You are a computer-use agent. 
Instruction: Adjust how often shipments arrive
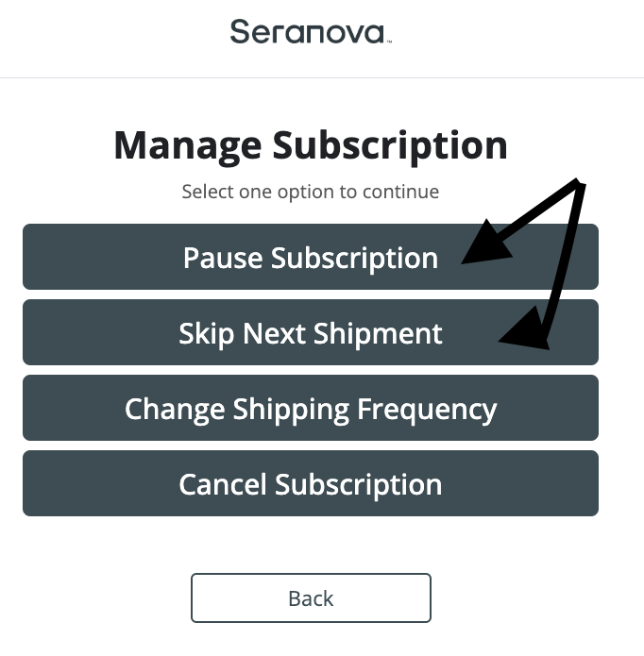tap(310, 408)
